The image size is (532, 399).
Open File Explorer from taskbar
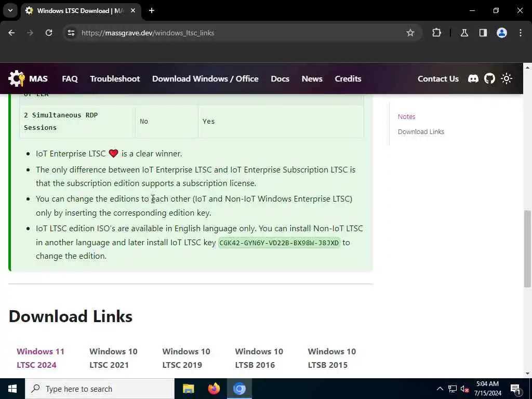(188, 389)
